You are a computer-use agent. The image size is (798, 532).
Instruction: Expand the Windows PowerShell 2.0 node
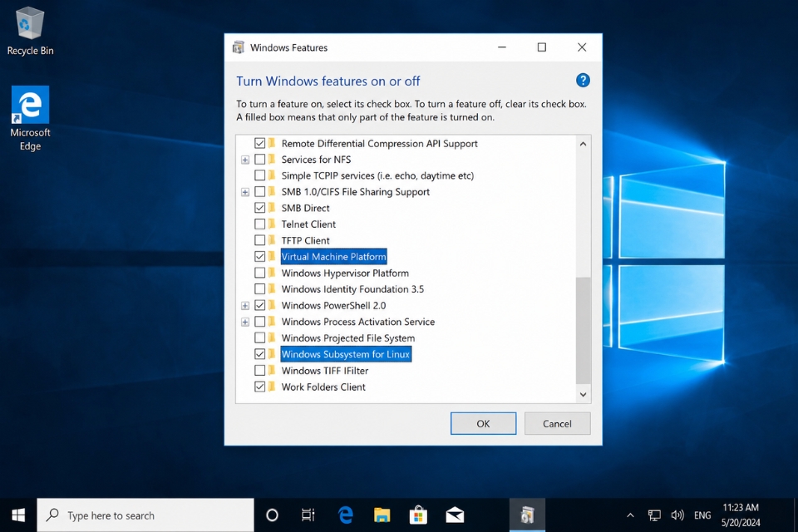click(x=245, y=305)
